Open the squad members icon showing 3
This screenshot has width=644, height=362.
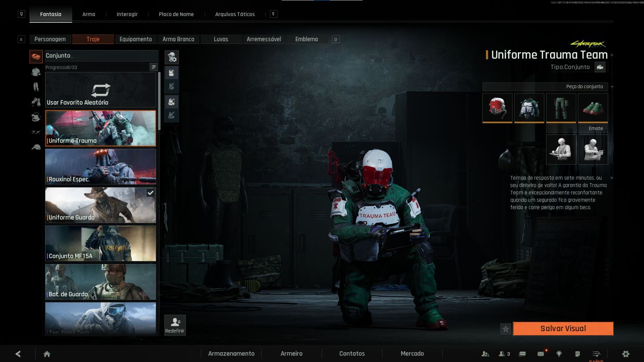(504, 354)
